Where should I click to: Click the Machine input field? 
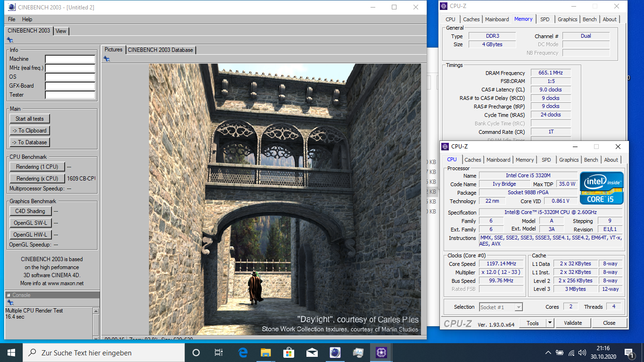[x=70, y=59]
